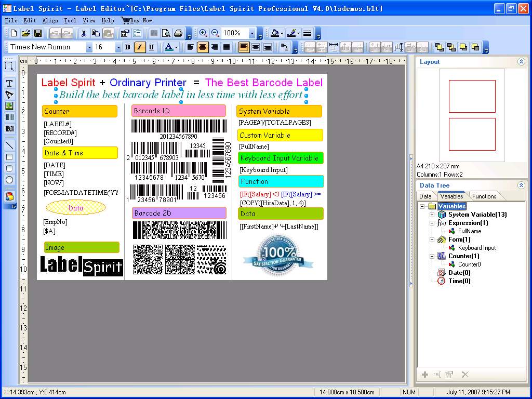This screenshot has width=532, height=399.
Task: Open the Times New Roman font dropdown
Action: [89, 47]
